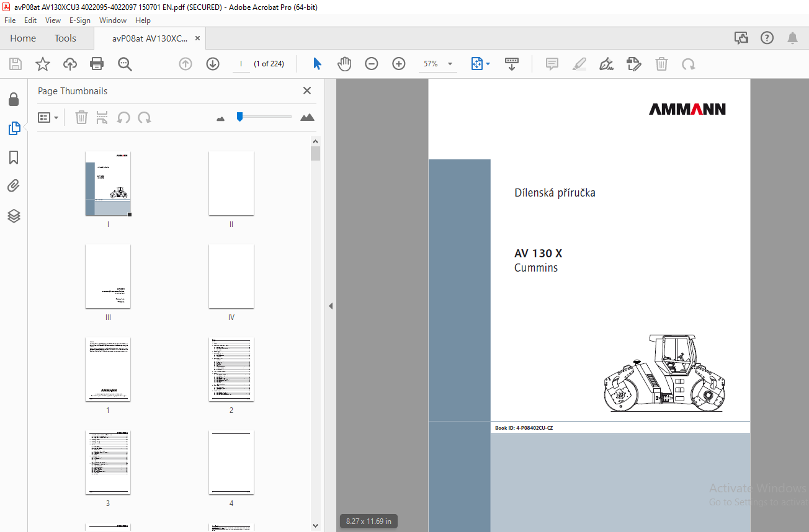809x532 pixels.
Task: Open the View menu
Action: 53,20
